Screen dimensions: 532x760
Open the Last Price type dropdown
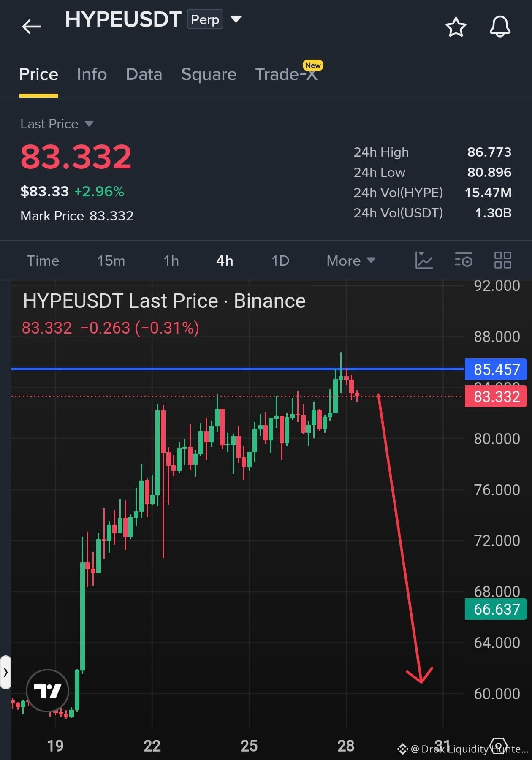click(89, 124)
